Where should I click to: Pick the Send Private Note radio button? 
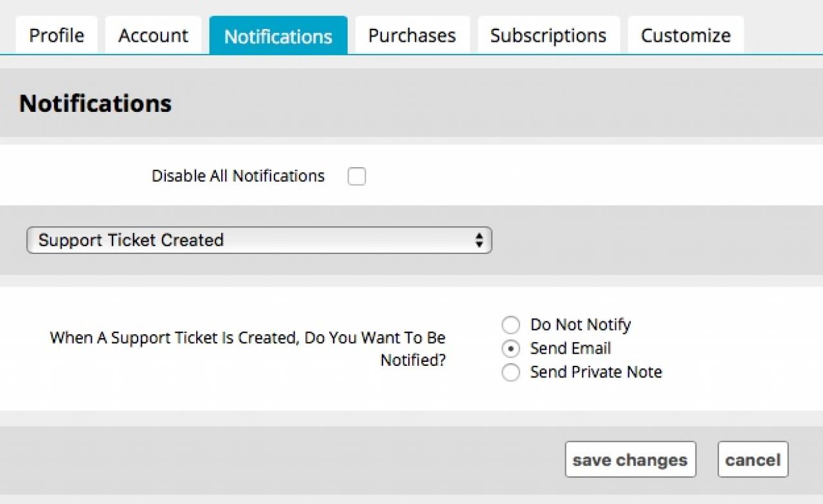(511, 373)
